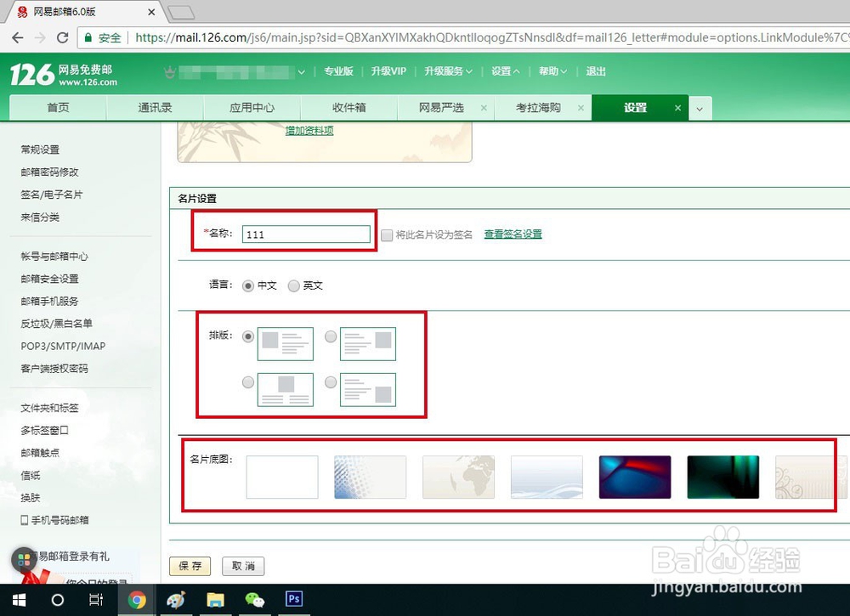Click the colorful app grid floating icon
The image size is (850, 616).
click(24, 560)
